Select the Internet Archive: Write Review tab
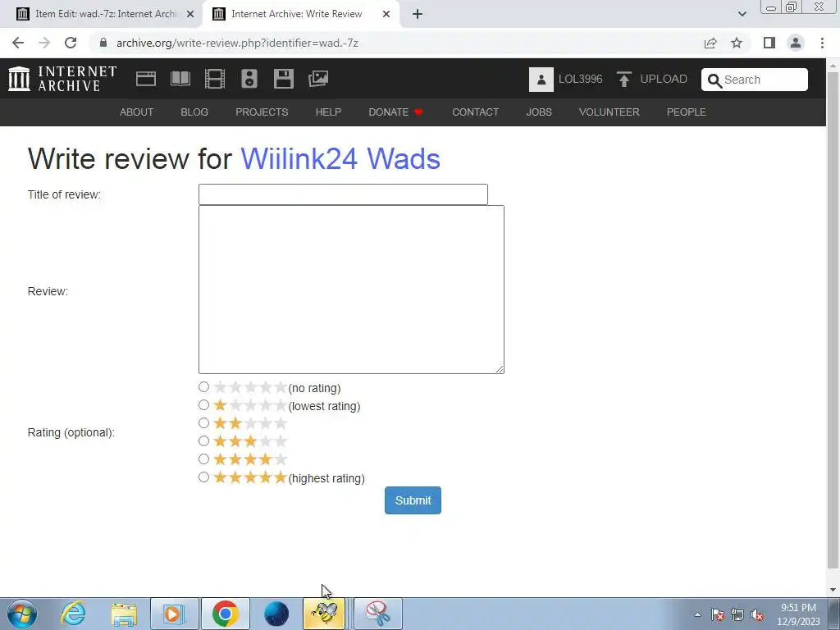 point(301,14)
